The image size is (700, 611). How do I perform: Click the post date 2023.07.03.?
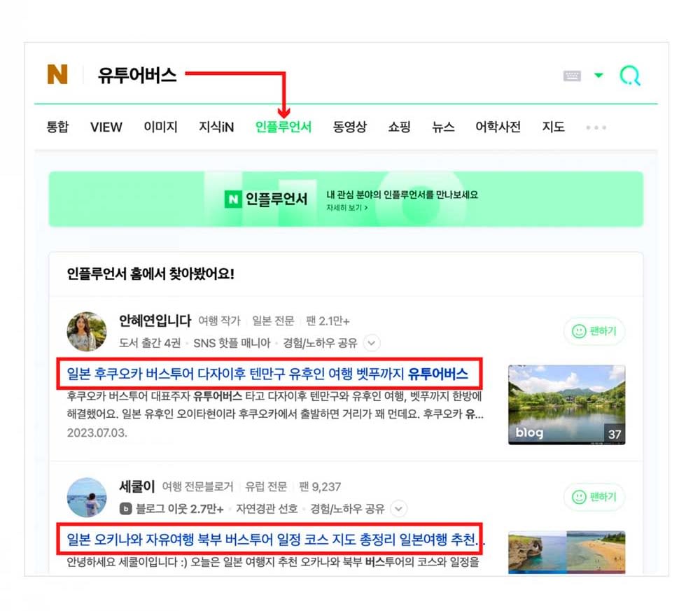97,433
